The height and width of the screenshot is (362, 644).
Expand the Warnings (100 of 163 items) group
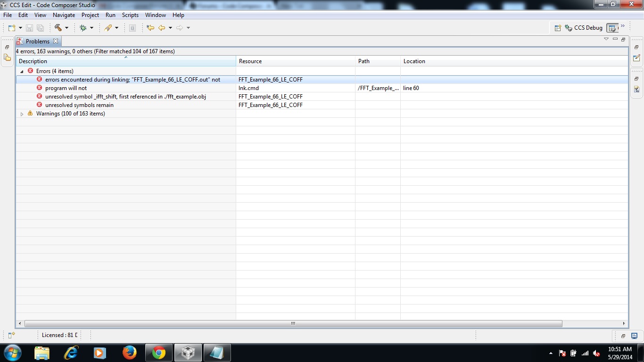tap(22, 114)
